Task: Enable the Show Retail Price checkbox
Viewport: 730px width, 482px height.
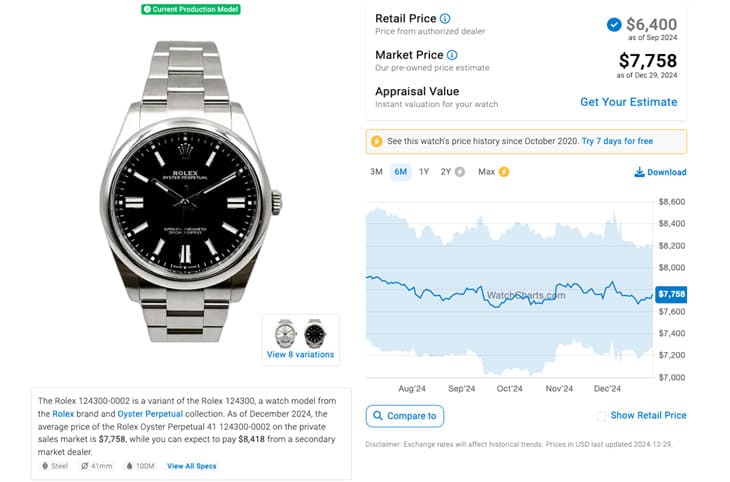Action: coord(600,416)
